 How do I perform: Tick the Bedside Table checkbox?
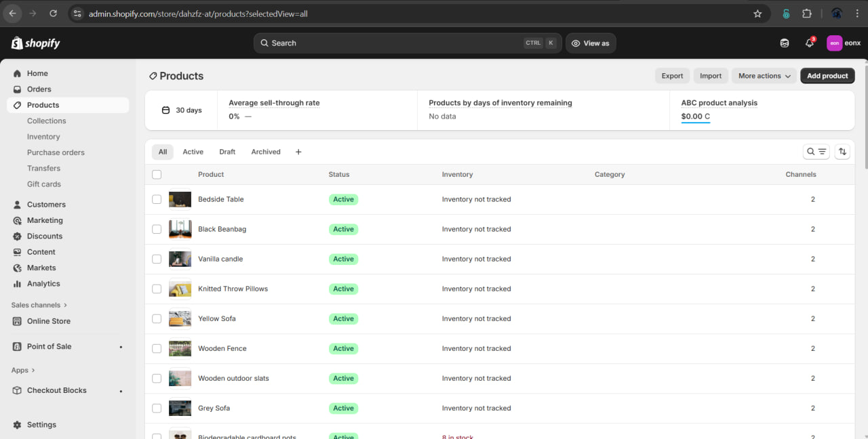[157, 199]
